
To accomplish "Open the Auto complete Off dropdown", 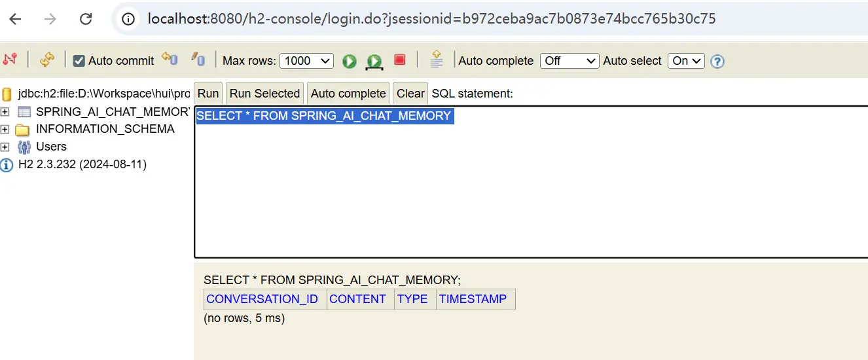I will pos(569,61).
